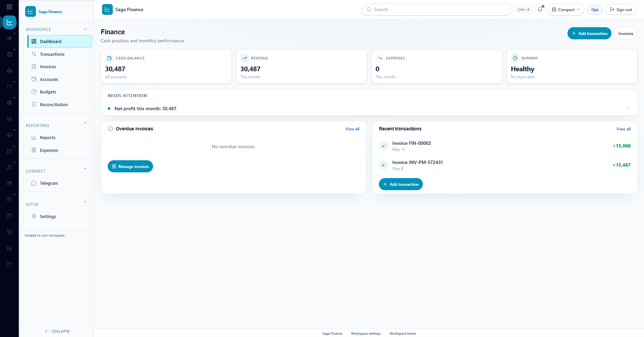Screen dimensions: 644x337
Task: Open Reconciliation in the sidebar
Action: click(x=59, y=104)
